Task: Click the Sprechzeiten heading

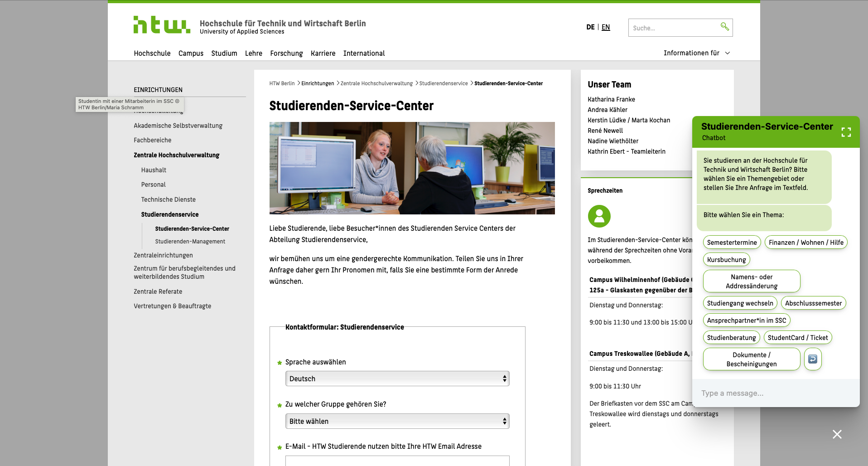Action: [x=605, y=190]
